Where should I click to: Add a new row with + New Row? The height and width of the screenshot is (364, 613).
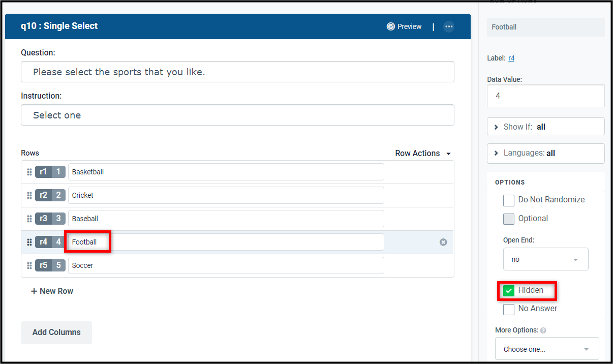pos(52,291)
